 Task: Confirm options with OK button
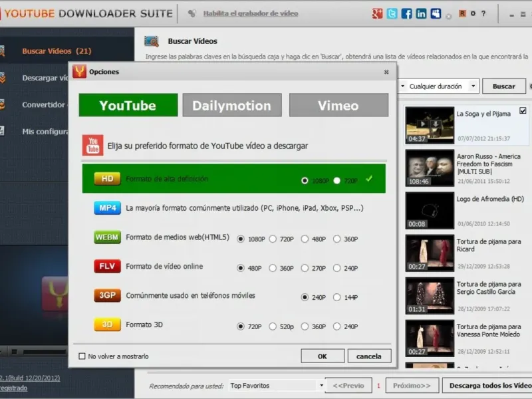click(x=323, y=356)
